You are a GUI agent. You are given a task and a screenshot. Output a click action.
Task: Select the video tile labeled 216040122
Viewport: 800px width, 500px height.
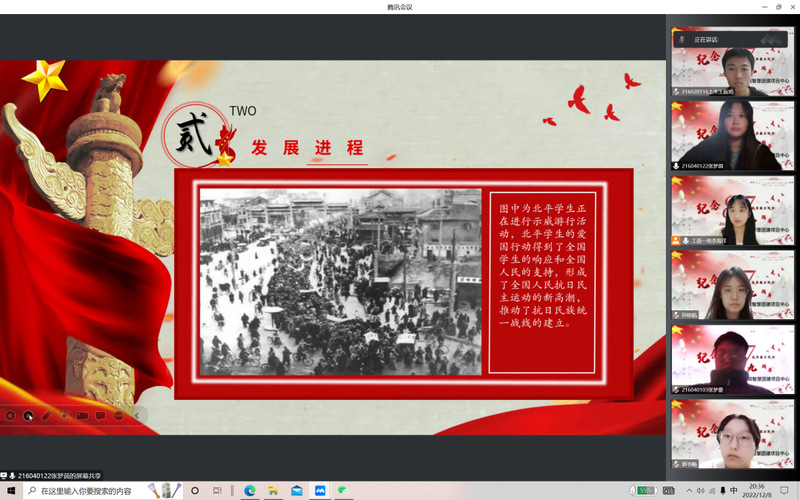click(733, 136)
